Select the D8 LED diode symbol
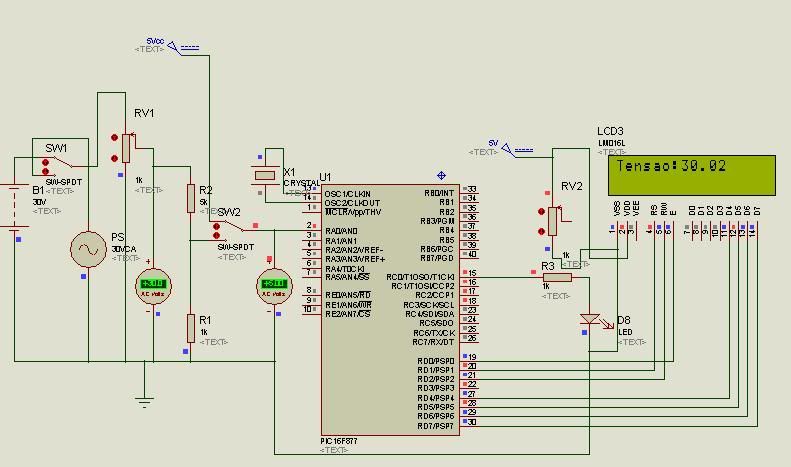Screen dimensions: 791x467 coord(590,319)
